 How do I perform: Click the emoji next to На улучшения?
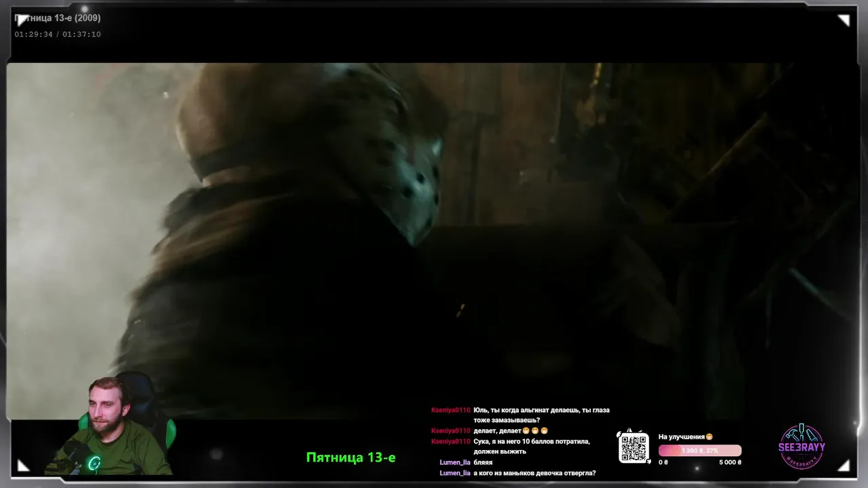tap(709, 437)
